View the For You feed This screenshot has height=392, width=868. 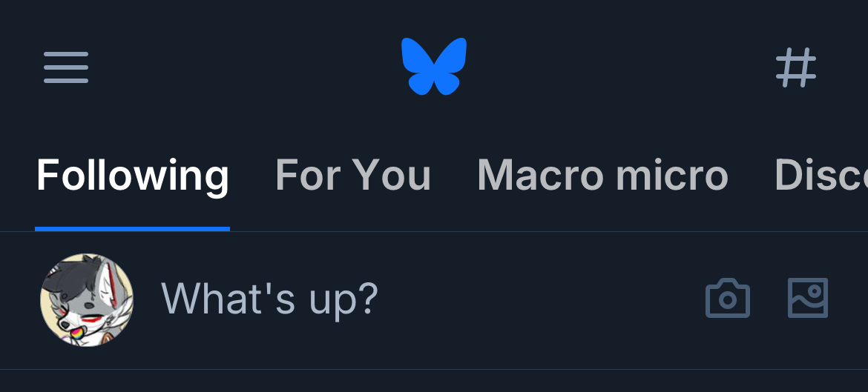click(353, 176)
